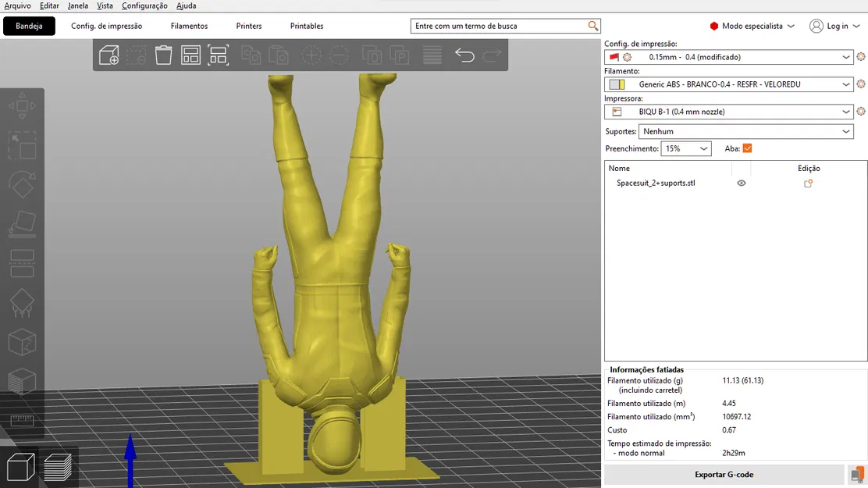Image resolution: width=868 pixels, height=488 pixels.
Task: Switch to Config. de impressão tab
Action: point(106,26)
